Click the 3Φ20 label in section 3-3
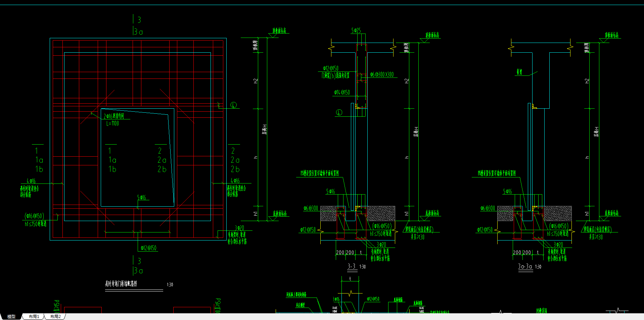 pos(381,245)
